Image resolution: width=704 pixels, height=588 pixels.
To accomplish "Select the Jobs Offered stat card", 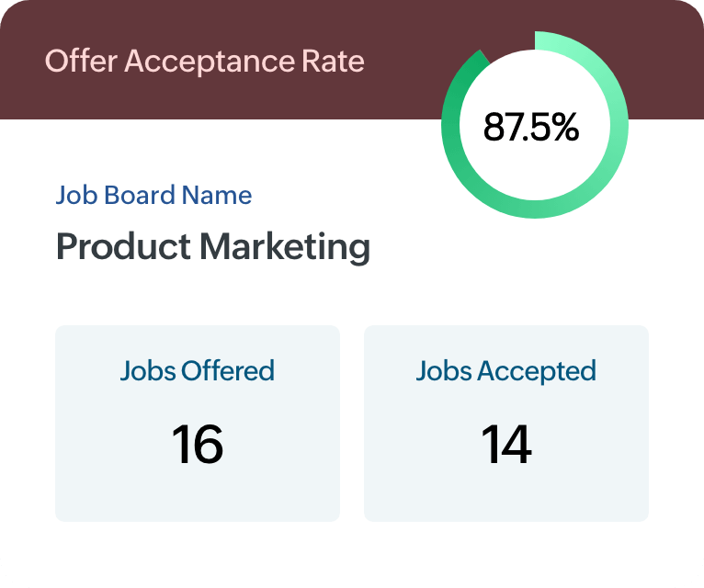I will click(x=198, y=424).
